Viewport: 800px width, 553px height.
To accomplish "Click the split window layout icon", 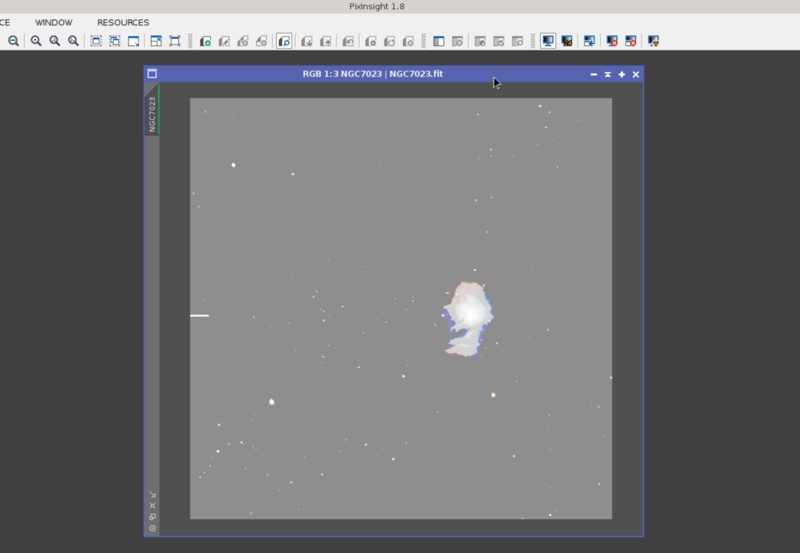I will coord(156,41).
